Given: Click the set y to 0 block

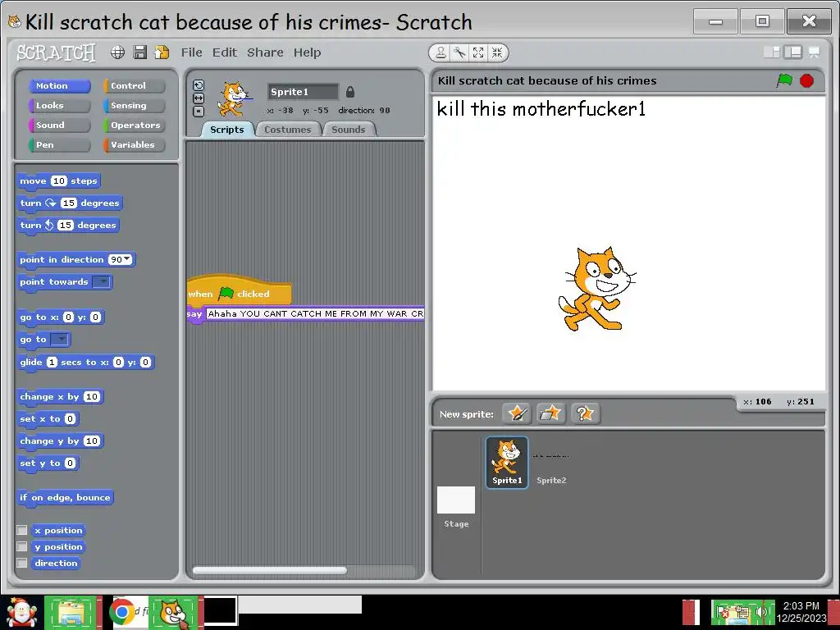Looking at the screenshot, I should (48, 463).
